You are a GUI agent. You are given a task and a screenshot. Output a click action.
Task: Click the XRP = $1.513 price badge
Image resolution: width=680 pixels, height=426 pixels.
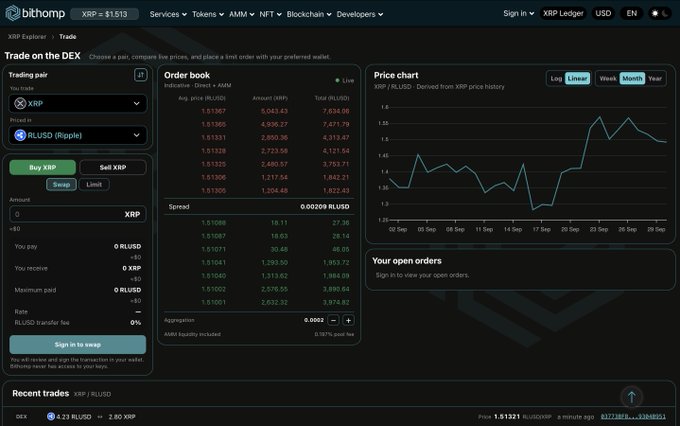coord(105,14)
